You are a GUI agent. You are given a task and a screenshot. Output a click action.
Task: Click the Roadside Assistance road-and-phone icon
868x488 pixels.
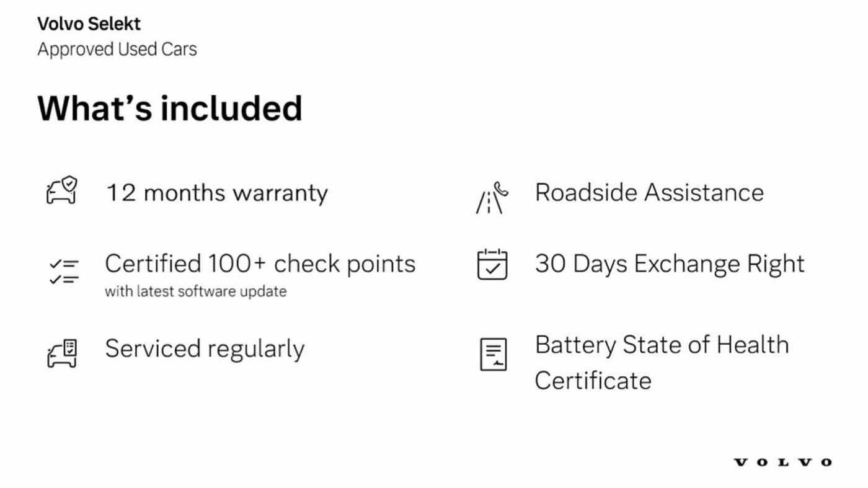pos(492,198)
